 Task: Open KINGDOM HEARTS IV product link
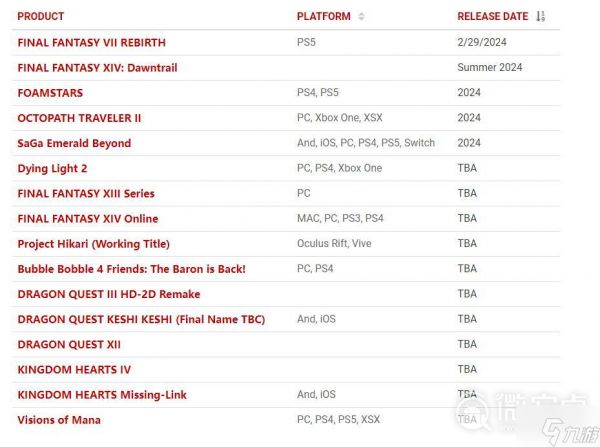tap(74, 369)
